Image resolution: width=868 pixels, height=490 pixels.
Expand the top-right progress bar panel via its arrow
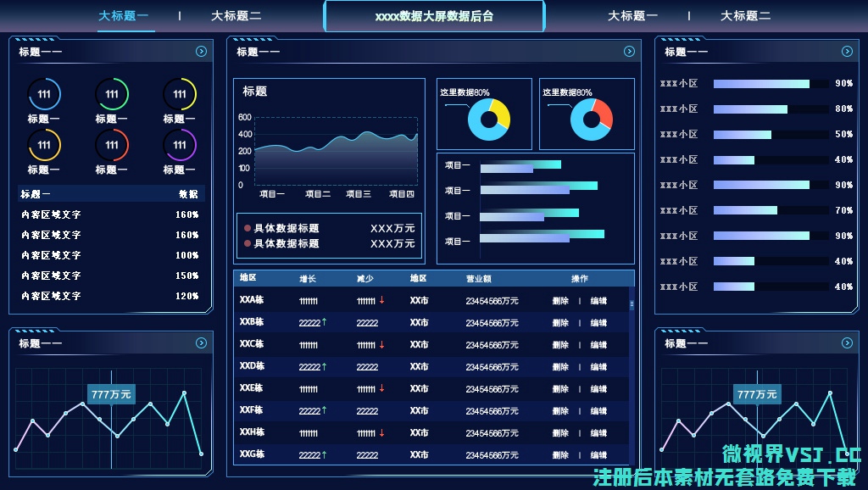(847, 52)
